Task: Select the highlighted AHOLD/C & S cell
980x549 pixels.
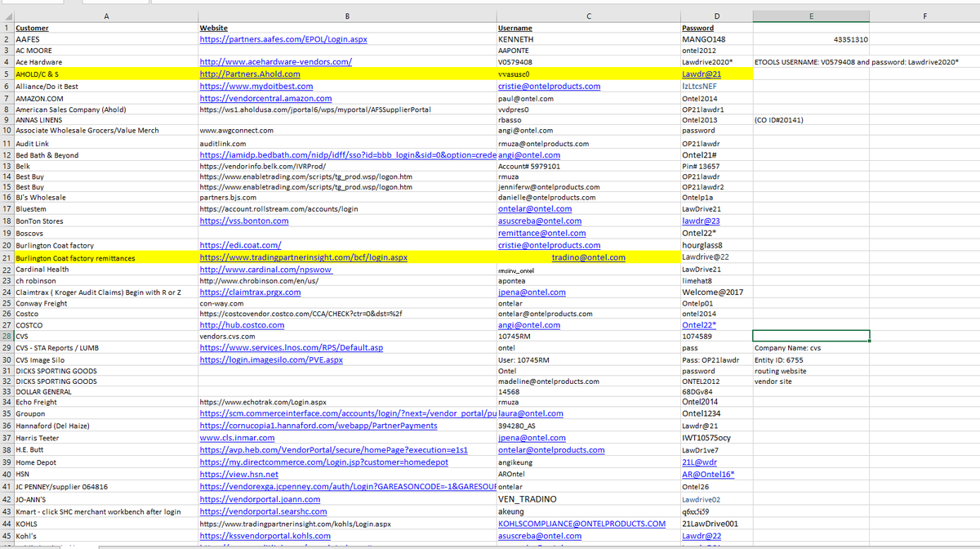Action: 106,74
